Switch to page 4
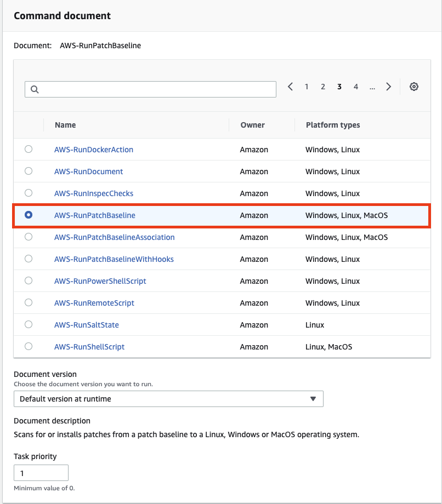Image resolution: width=442 pixels, height=504 pixels. point(356,87)
